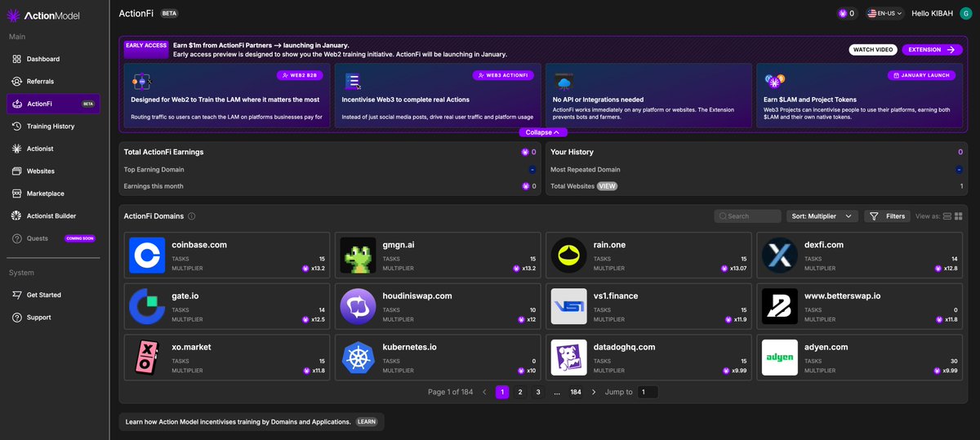Open Marketplace from the sidebar
The height and width of the screenshot is (440, 980).
pyautogui.click(x=53, y=193)
